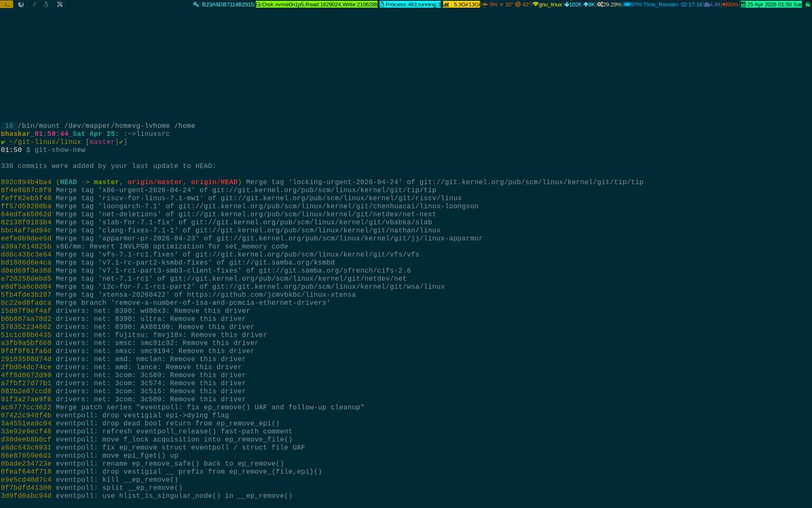This screenshot has width=812, height=508.
Task: Click the origin/master ref label
Action: [154, 182]
